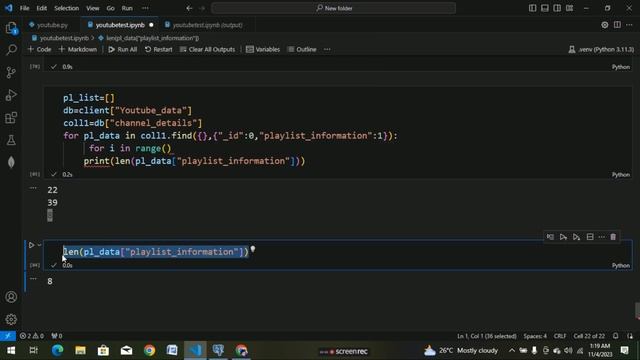Add a new Markdown cell
This screenshot has width=640, height=360.
pyautogui.click(x=78, y=49)
